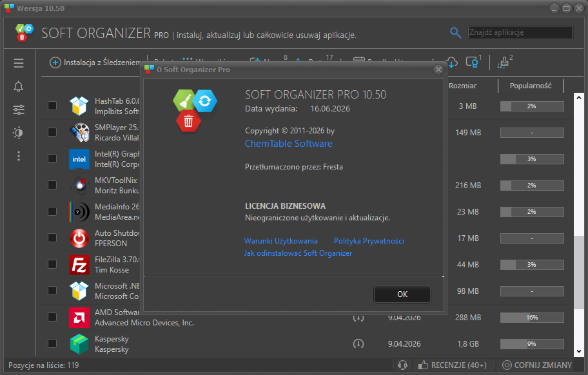Close the O Soft Organizer Pro dialog
Screen dimensions: 588x375
coord(438,70)
